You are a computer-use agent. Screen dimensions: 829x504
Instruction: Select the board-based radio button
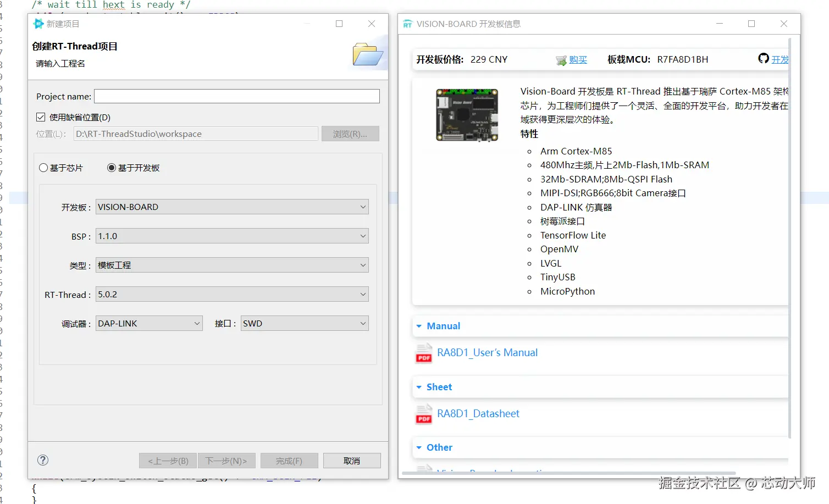[112, 168]
